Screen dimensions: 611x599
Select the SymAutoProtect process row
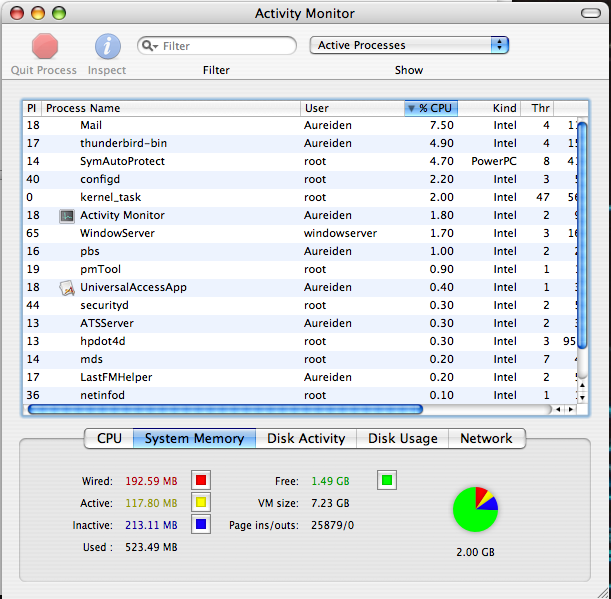point(300,161)
